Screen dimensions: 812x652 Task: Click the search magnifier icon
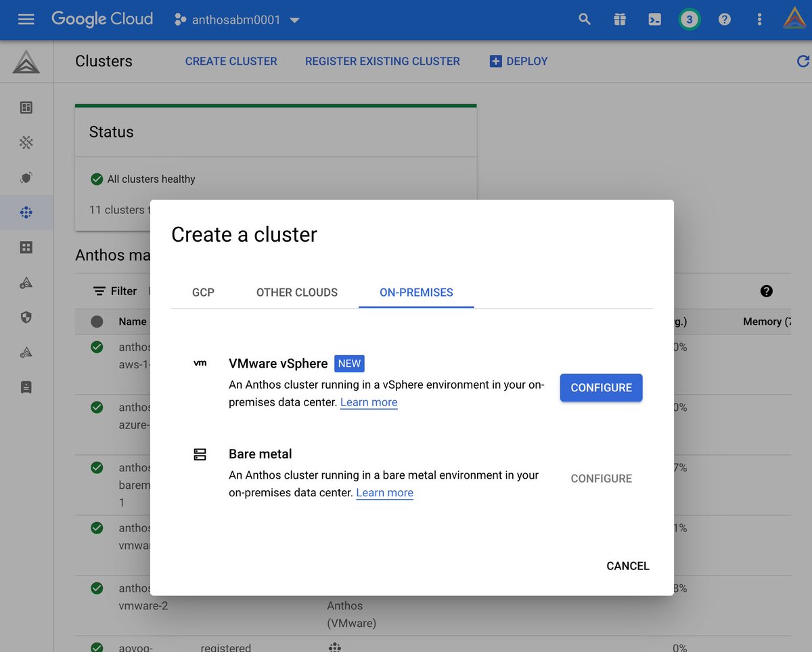pos(585,20)
